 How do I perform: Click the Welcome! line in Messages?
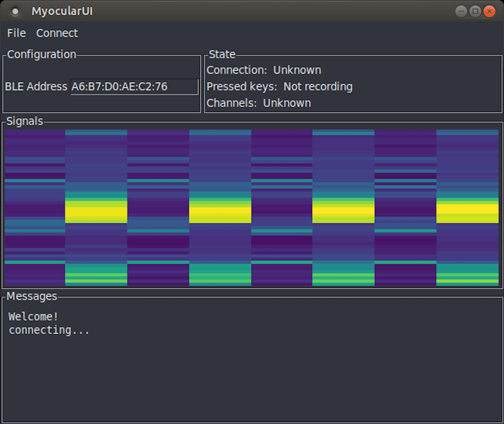coord(33,316)
